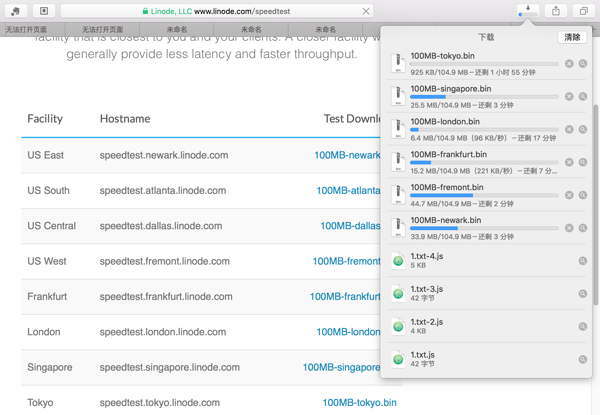Click the US East facility cell

pyautogui.click(x=46, y=155)
